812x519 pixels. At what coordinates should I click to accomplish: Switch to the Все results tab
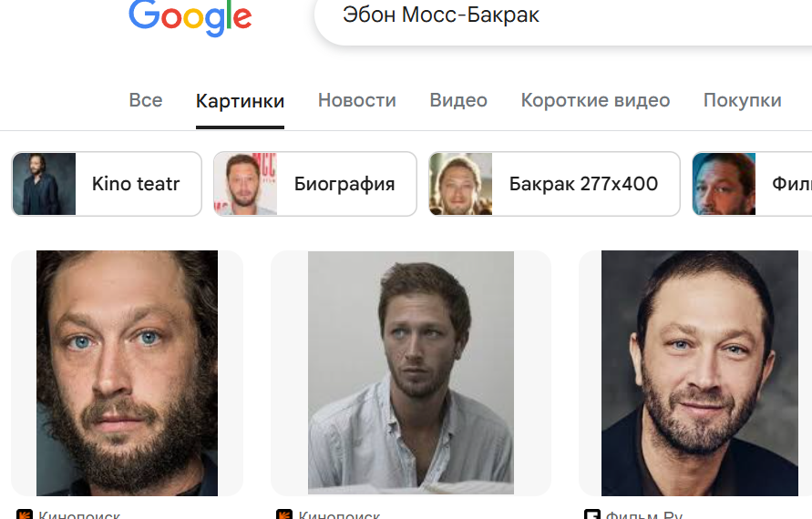[x=146, y=100]
